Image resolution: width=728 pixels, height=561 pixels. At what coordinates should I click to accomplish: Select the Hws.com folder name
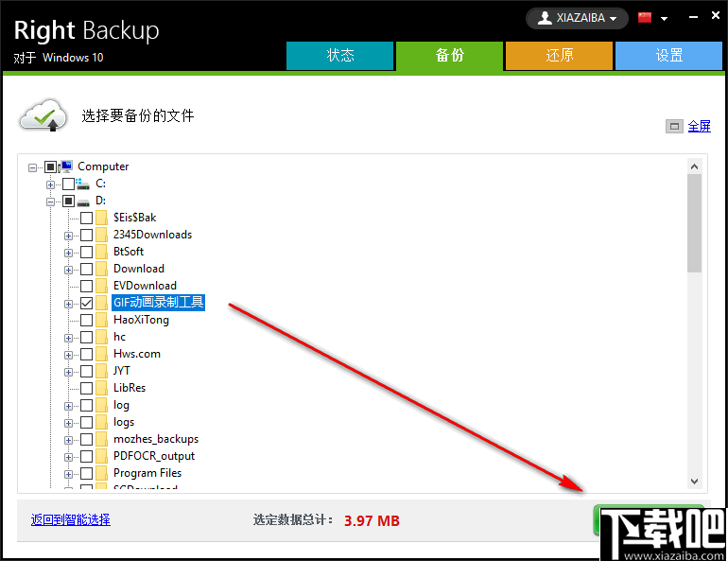(137, 354)
